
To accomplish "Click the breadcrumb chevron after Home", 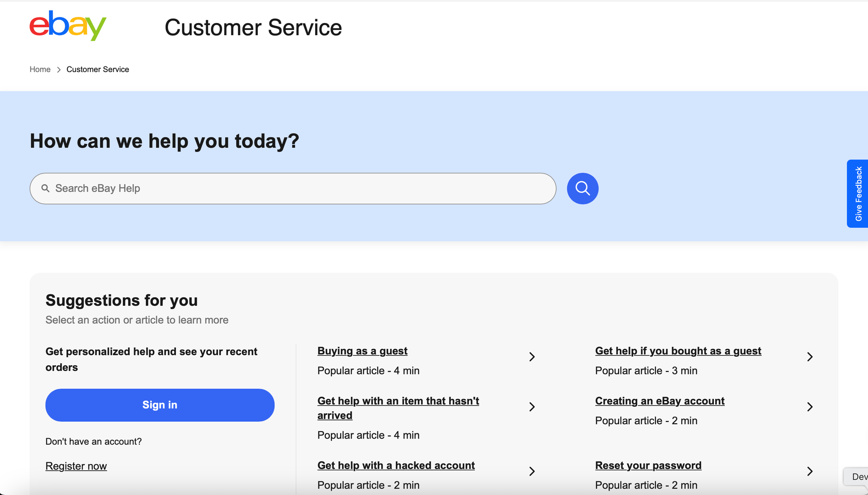I will click(x=59, y=69).
